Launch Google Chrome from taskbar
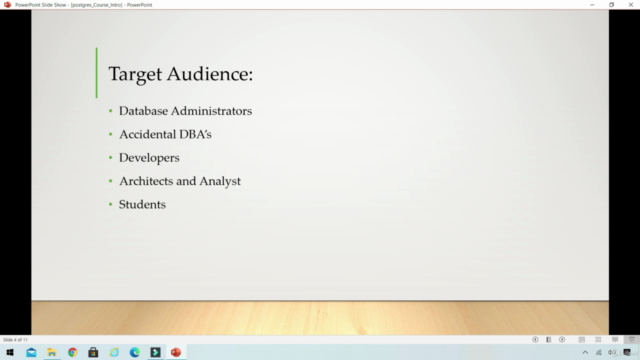Viewport: 640px width, 360px height. [73, 352]
